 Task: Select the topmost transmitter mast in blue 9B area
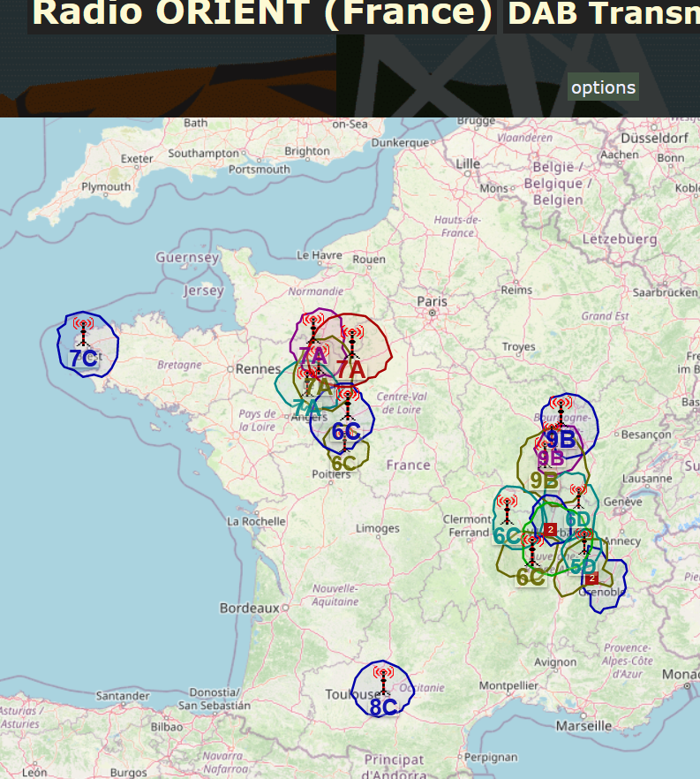pyautogui.click(x=561, y=412)
